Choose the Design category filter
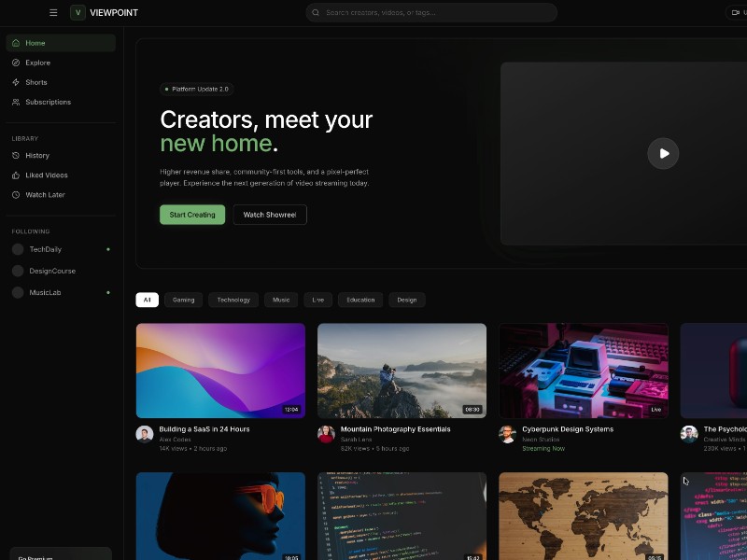Image resolution: width=747 pixels, height=560 pixels. (406, 300)
